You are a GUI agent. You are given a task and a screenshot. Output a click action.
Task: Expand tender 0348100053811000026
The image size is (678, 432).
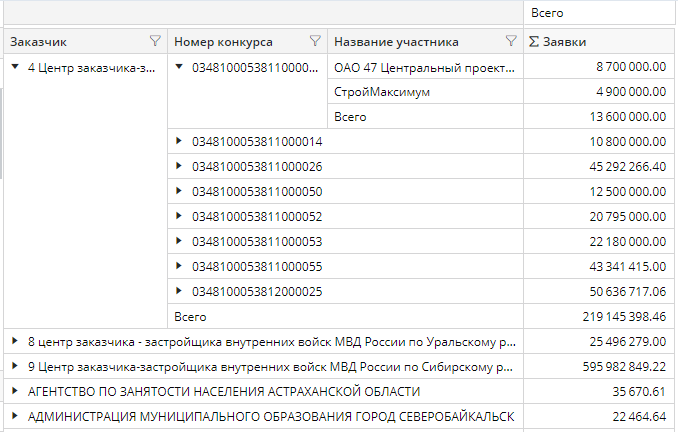click(x=180, y=166)
